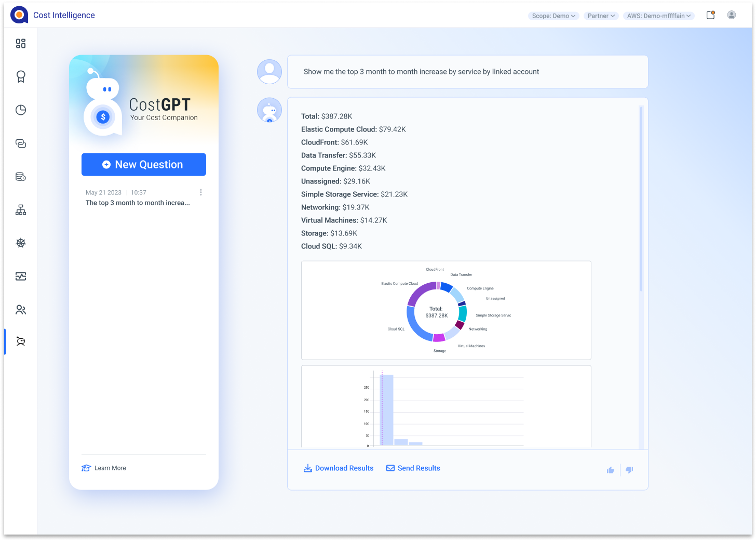The image size is (756, 541).
Task: Open the notifications icon in header
Action: (711, 15)
